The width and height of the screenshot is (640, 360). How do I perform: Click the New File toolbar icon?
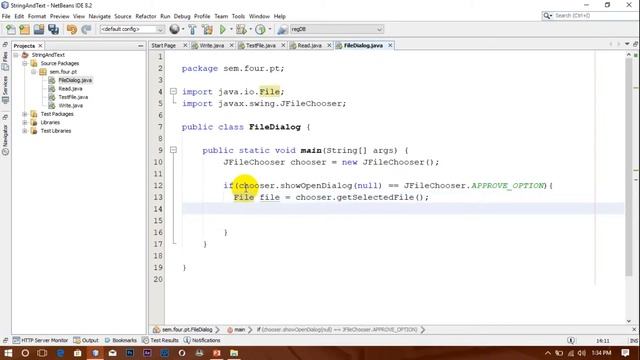[x=11, y=29]
